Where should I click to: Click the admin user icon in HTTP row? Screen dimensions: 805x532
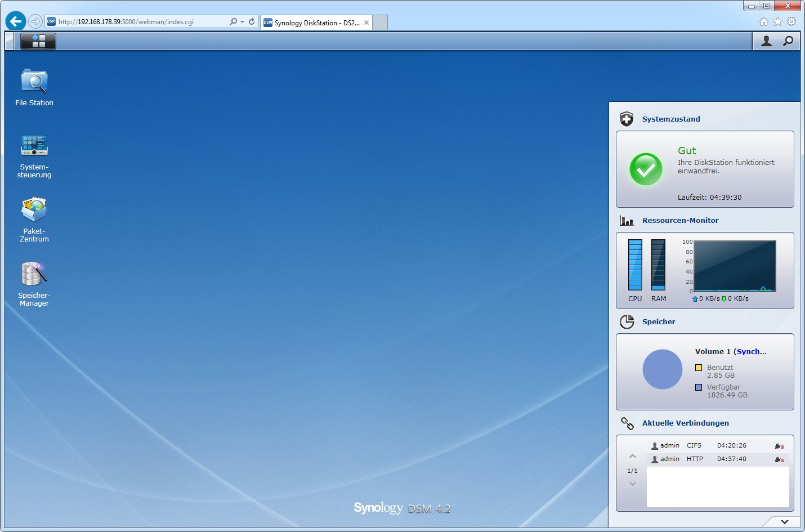pos(655,459)
